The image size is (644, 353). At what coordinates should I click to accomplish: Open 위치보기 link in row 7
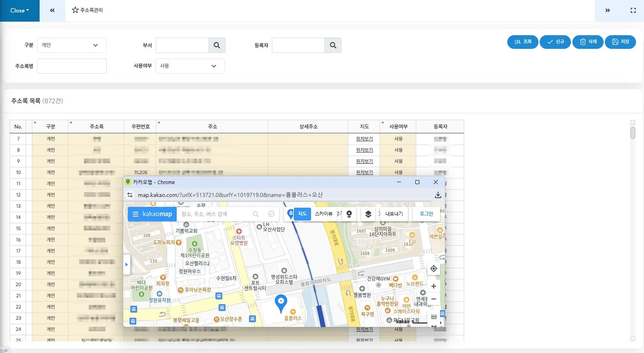coord(364,139)
